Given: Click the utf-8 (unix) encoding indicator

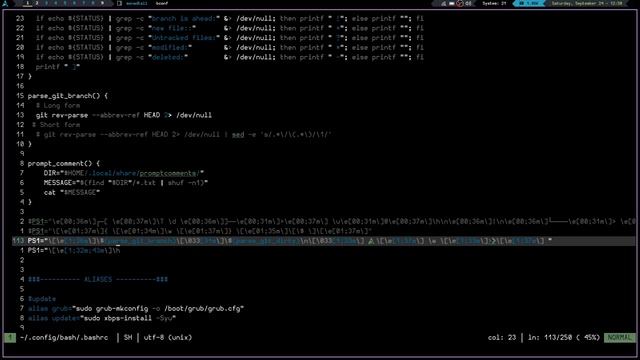Looking at the screenshot, I should tap(168, 338).
